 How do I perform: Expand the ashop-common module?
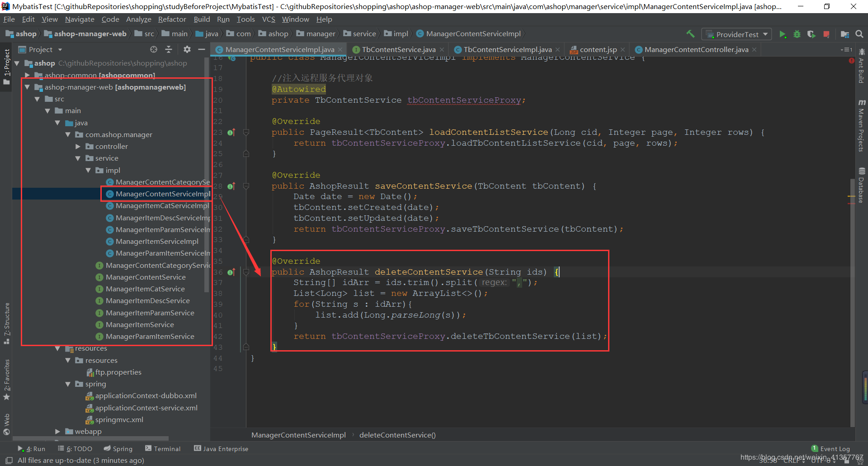27,75
